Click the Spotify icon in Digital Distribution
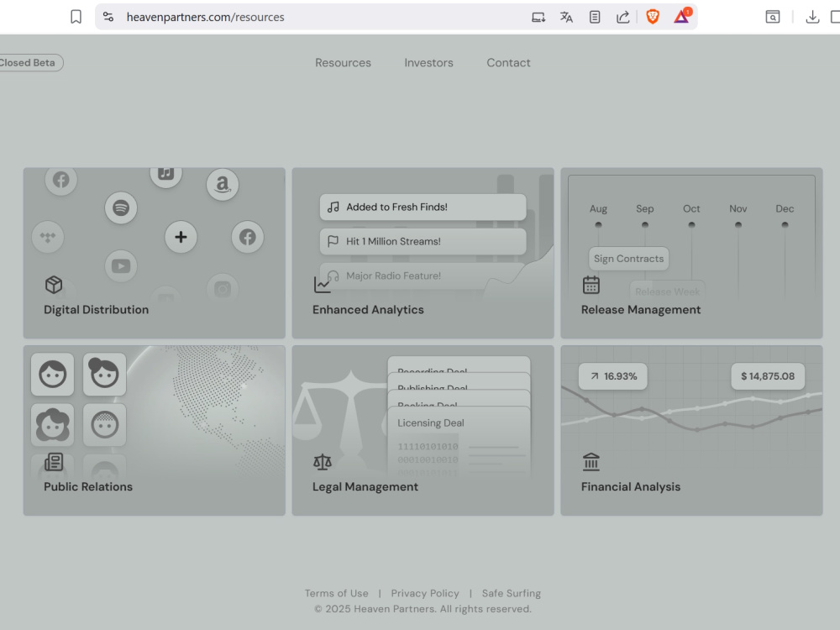Screen dimensions: 840x630 pos(121,207)
